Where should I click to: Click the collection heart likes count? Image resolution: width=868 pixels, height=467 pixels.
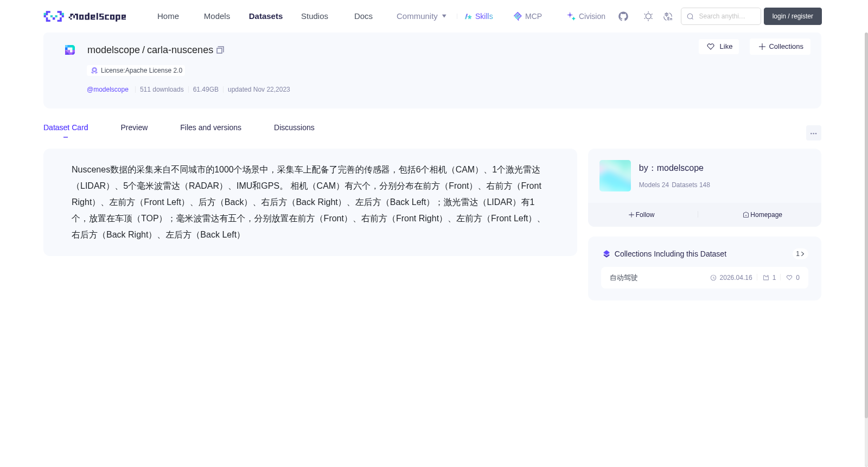coord(793,278)
